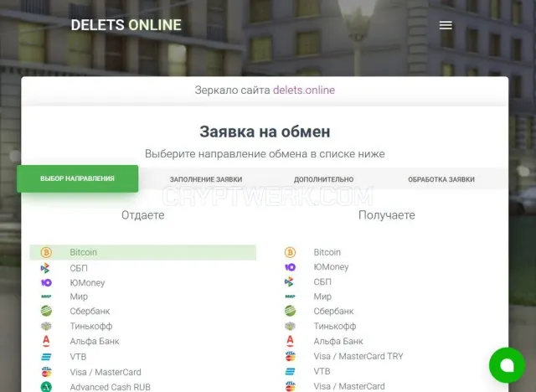The width and height of the screenshot is (536, 392).
Task: Select the Дополнительно step tab
Action: [324, 179]
